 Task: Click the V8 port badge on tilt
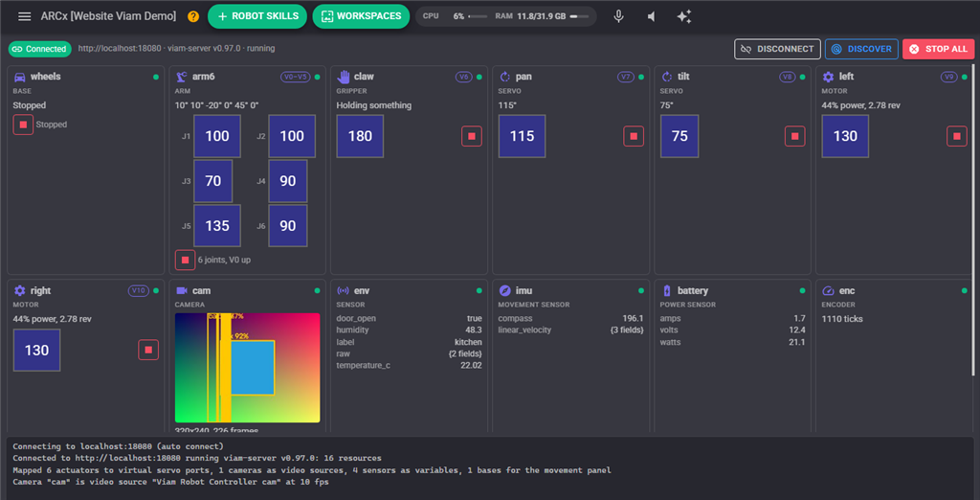[x=787, y=77]
